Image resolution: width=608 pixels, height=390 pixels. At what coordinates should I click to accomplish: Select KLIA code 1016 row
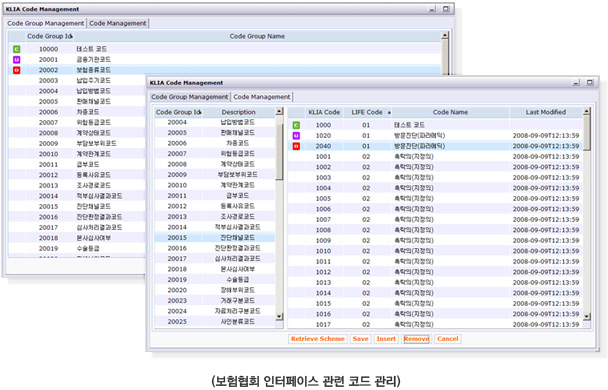[435, 314]
